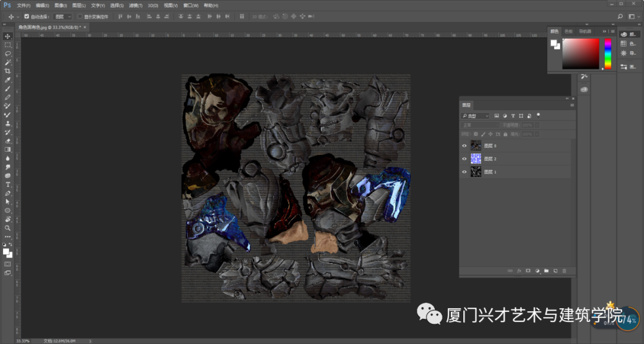Open blend mode 正常 dropdown
The image size is (644, 344).
480,125
